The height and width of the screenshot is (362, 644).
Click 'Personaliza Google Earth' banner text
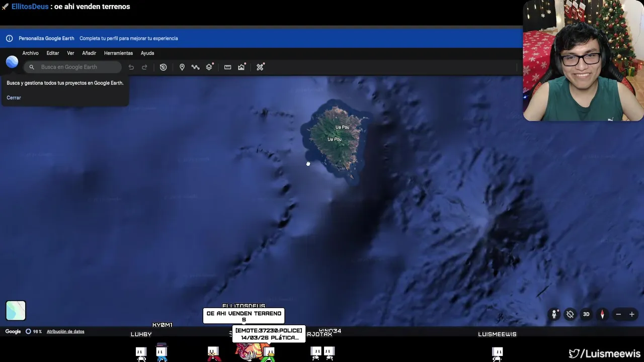46,38
